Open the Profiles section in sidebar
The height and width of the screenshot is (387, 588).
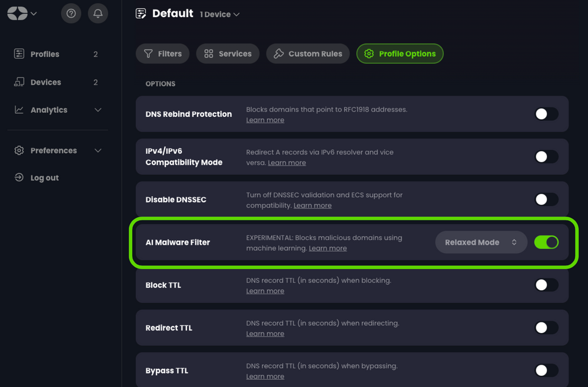click(44, 54)
